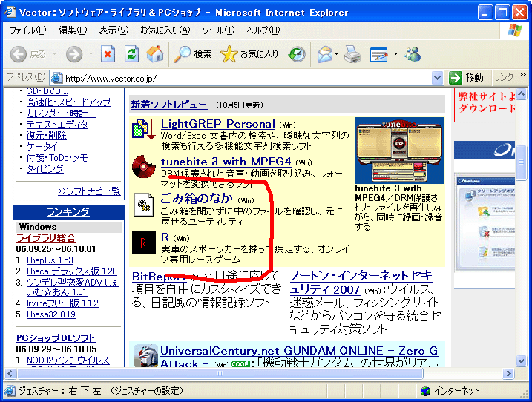Viewport: 532px width, 402px height.
Task: Open Forward button history dropdown arrow
Action: pyautogui.click(x=91, y=54)
